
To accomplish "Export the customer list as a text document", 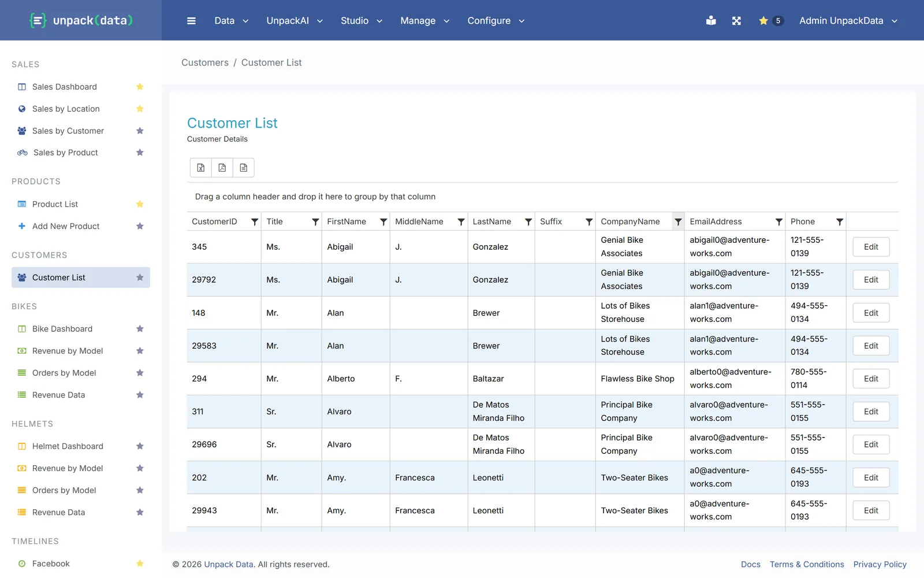I will pos(244,168).
